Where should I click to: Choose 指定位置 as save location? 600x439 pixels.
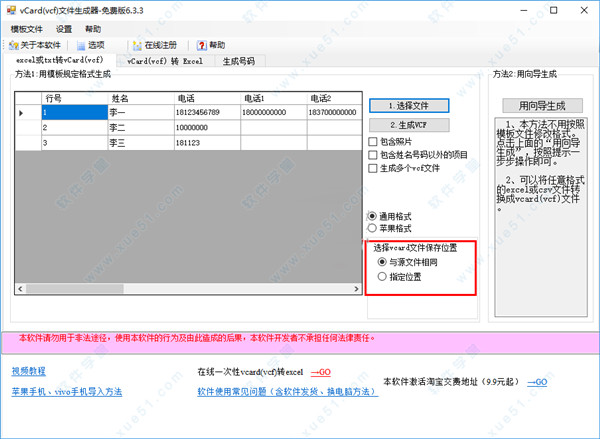tap(381, 276)
